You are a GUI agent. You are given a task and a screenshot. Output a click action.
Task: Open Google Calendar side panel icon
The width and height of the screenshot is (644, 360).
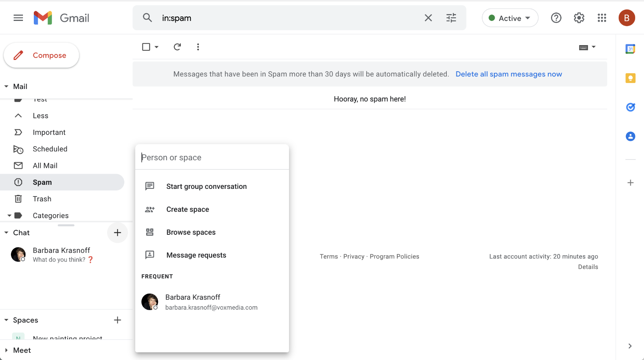630,49
